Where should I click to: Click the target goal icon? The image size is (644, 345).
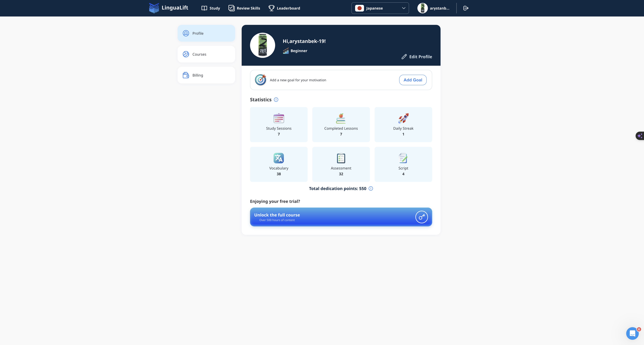(260, 80)
